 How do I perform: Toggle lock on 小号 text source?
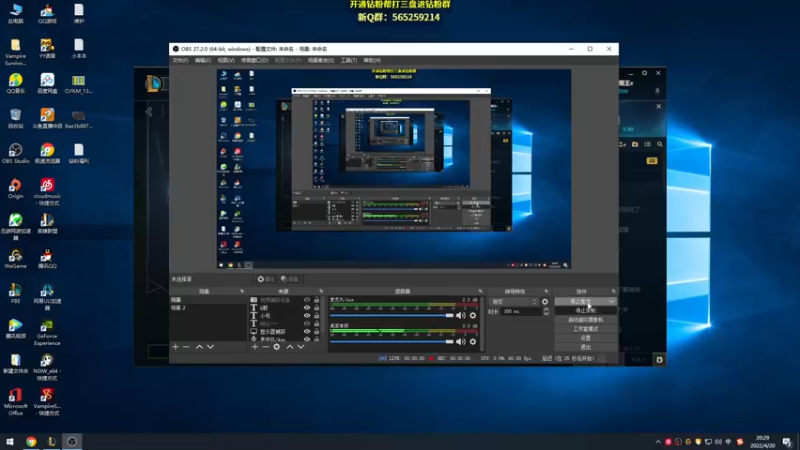coord(316,315)
